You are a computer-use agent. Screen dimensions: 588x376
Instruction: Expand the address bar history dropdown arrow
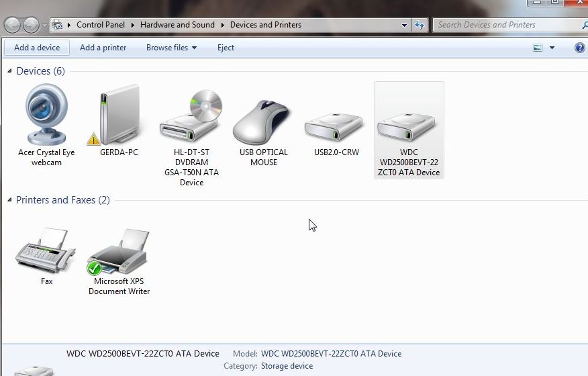tap(404, 25)
